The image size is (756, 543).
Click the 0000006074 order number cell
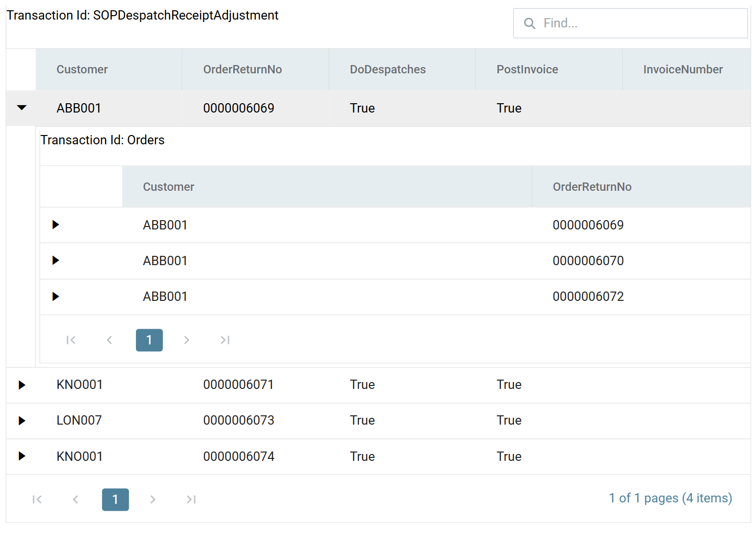tap(255, 456)
